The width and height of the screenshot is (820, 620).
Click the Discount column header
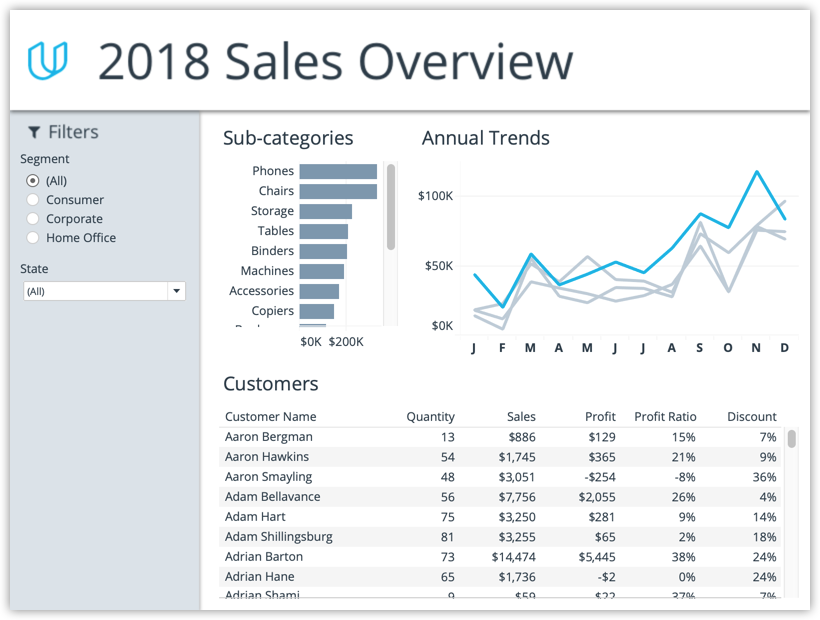(x=752, y=417)
